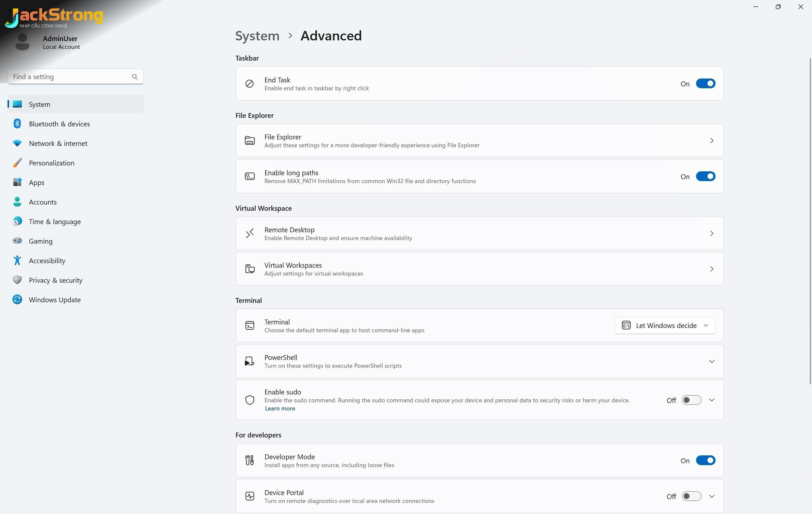This screenshot has height=514, width=812.
Task: Open Windows Update settings
Action: click(76, 300)
